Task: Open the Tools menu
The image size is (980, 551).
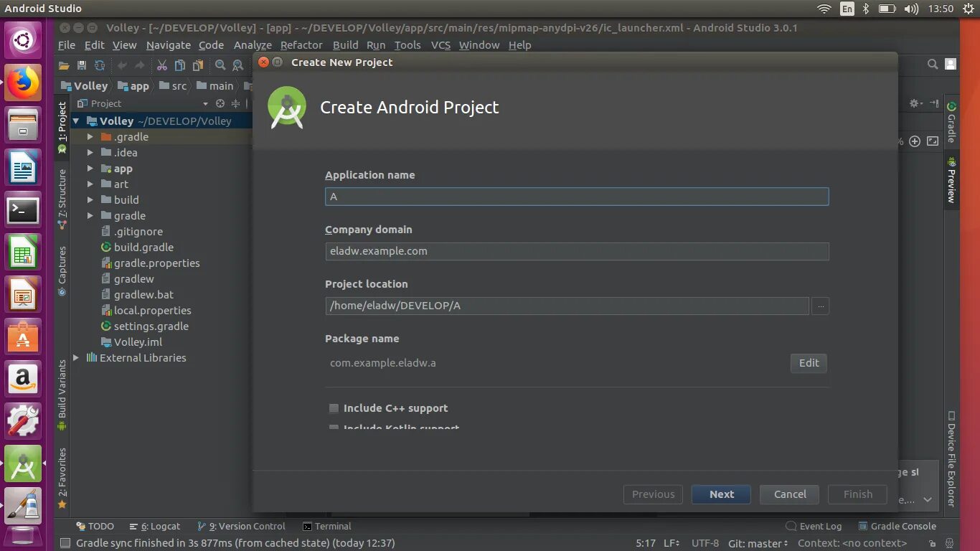Action: click(407, 44)
